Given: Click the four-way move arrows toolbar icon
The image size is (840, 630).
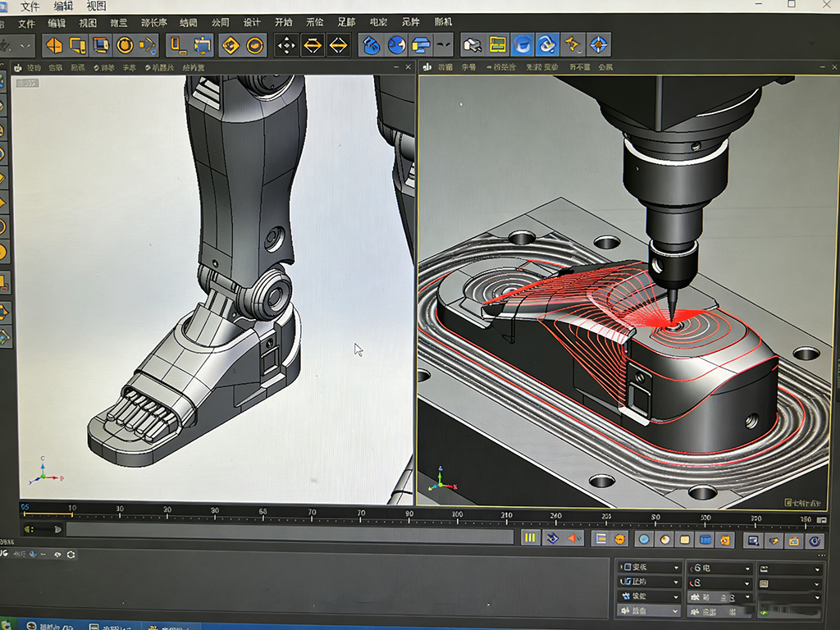Looking at the screenshot, I should tap(286, 45).
